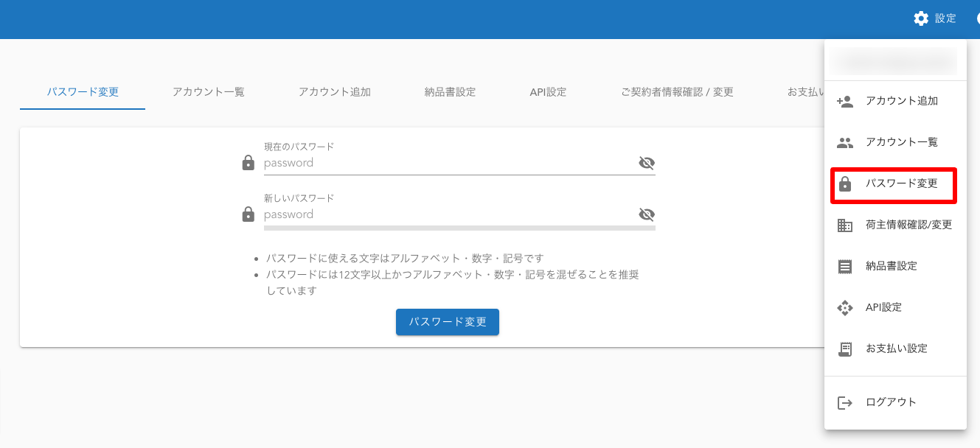Click the add account person icon
The width and height of the screenshot is (980, 448).
coord(845,102)
